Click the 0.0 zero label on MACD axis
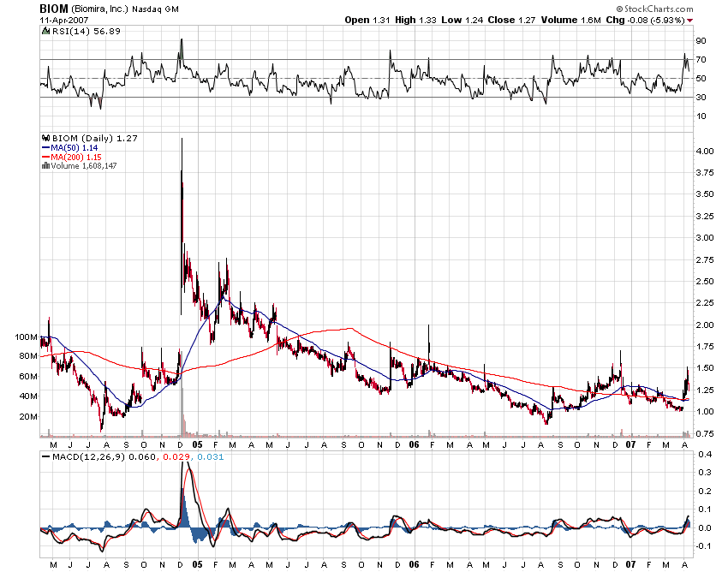 tap(705, 527)
